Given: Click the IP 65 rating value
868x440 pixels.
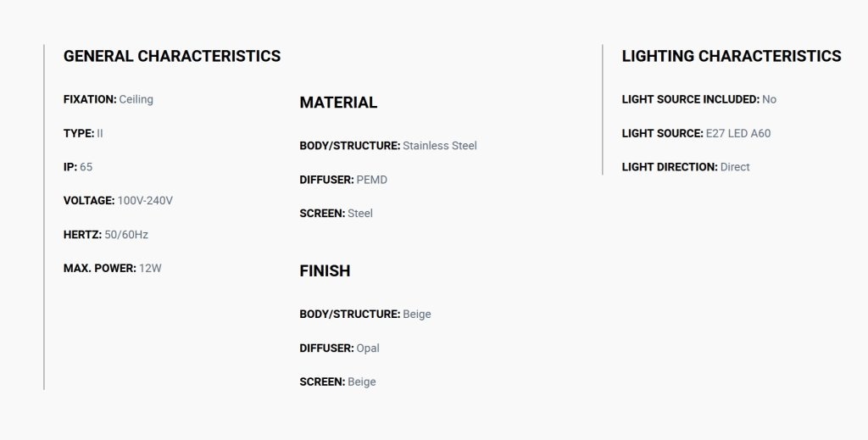Looking at the screenshot, I should 78,167.
